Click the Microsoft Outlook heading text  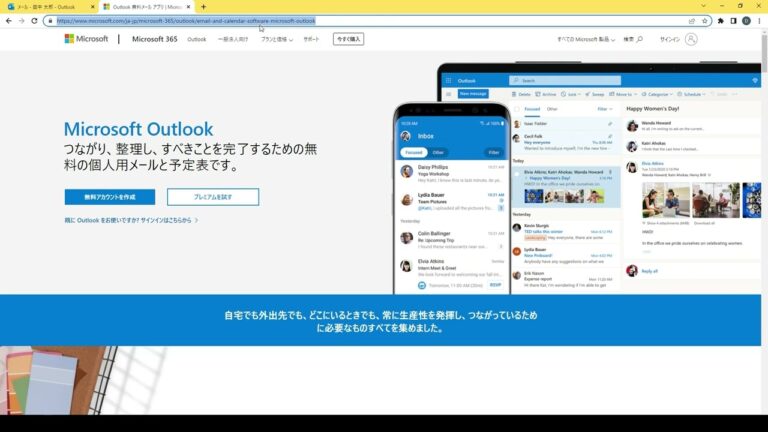(139, 129)
